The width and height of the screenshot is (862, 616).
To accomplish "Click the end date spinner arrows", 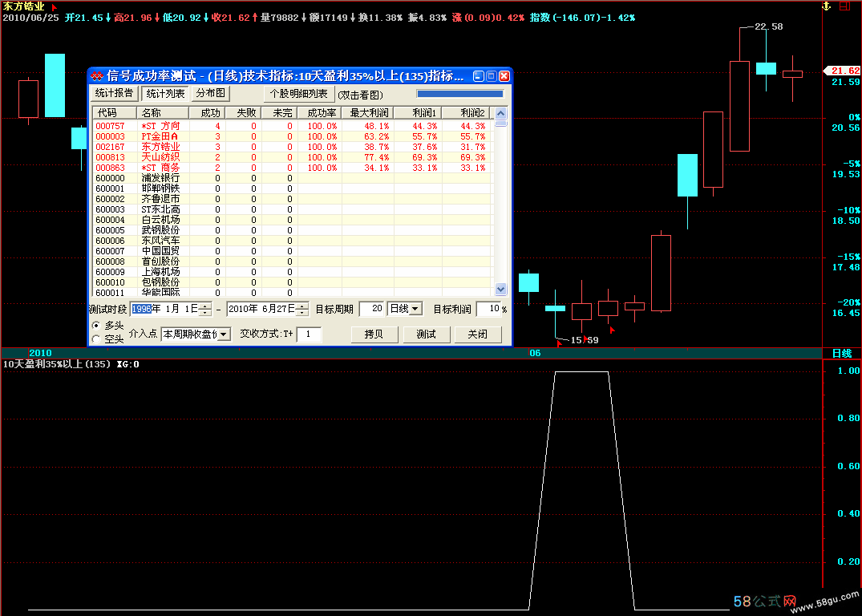I will 302,309.
